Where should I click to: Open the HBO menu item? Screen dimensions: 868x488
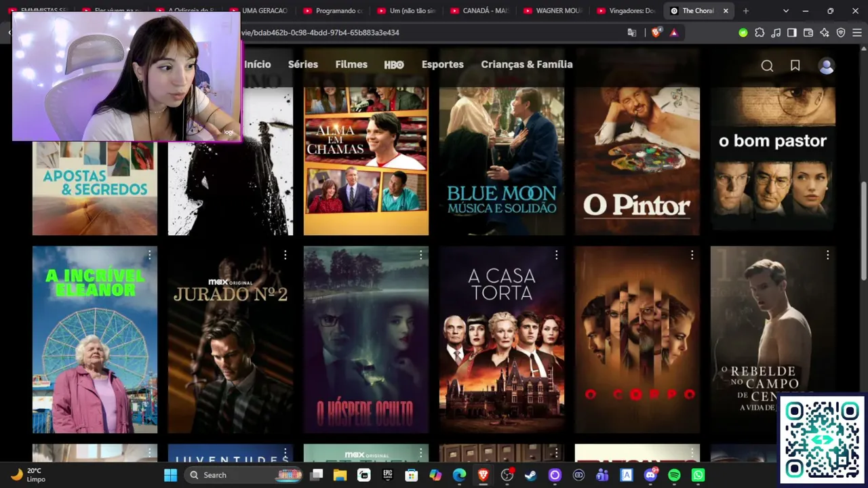click(394, 64)
